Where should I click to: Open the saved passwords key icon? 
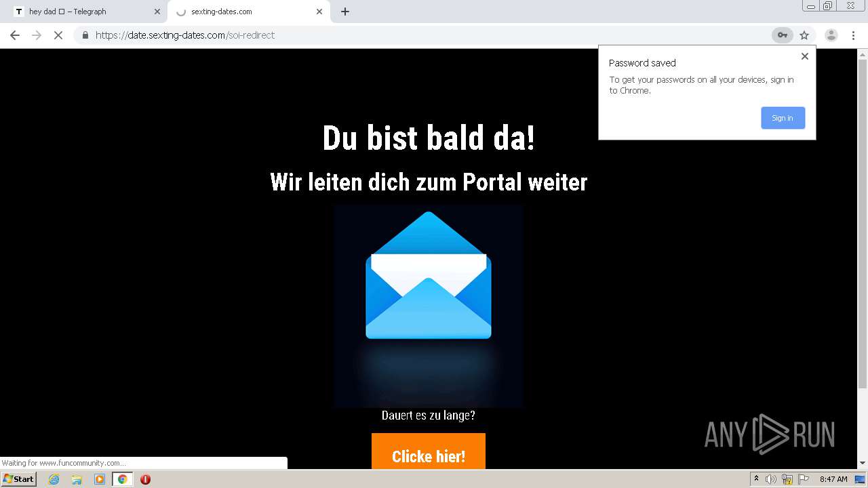tap(782, 35)
